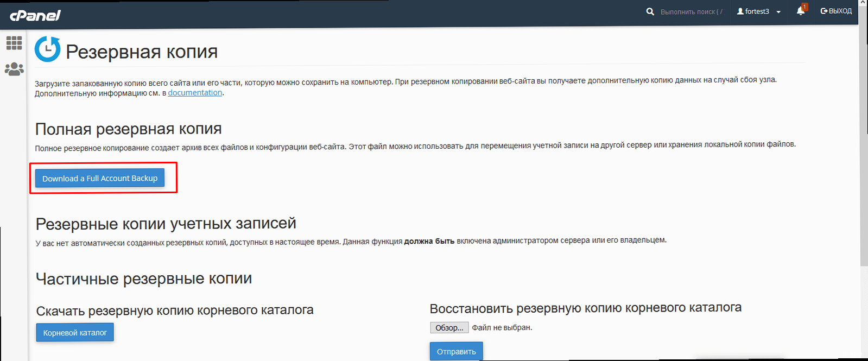Open the fortest3 user menu
This screenshot has height=361, width=868.
[x=758, y=11]
